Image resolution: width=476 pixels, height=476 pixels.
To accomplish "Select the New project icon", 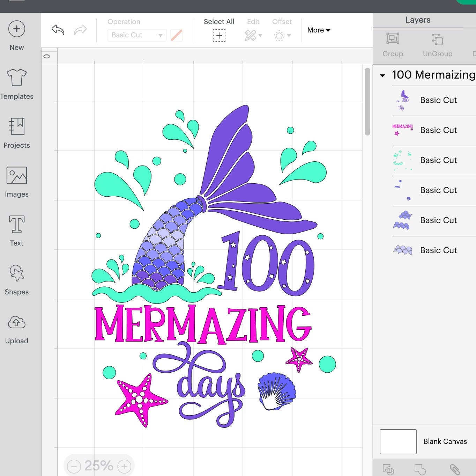I will (16, 29).
